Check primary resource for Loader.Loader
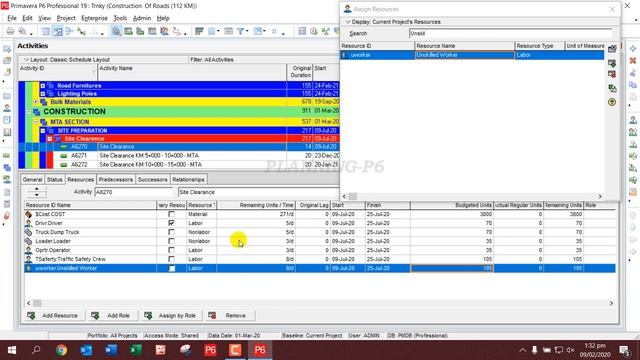Viewport: 640px width, 360px height. coord(171,241)
